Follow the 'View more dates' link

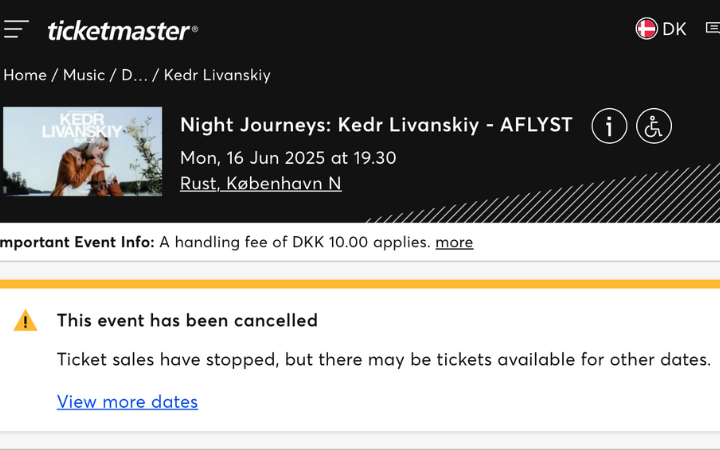127,402
